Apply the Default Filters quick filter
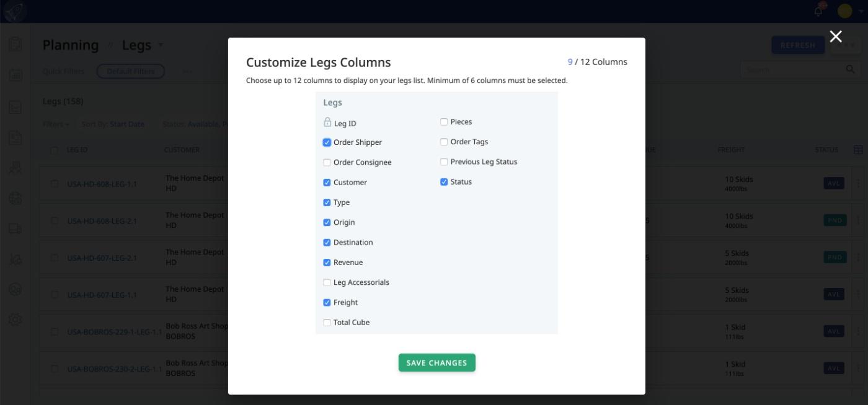 click(x=131, y=71)
